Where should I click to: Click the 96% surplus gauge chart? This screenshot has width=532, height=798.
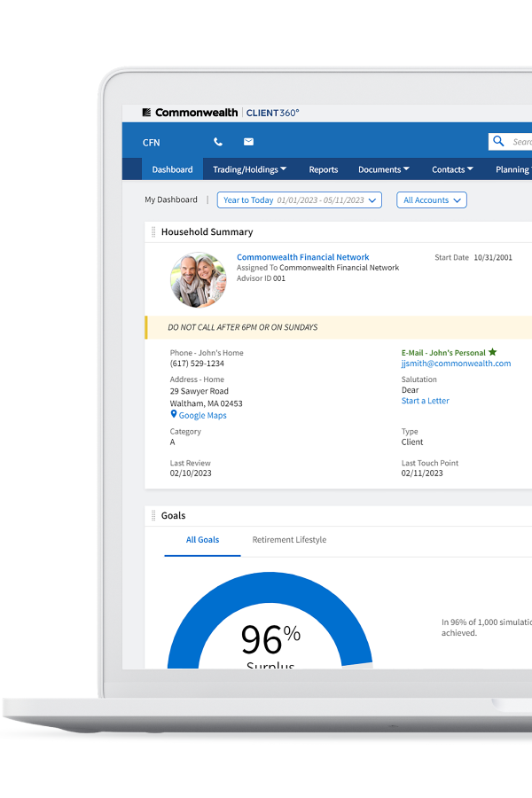[x=270, y=621]
